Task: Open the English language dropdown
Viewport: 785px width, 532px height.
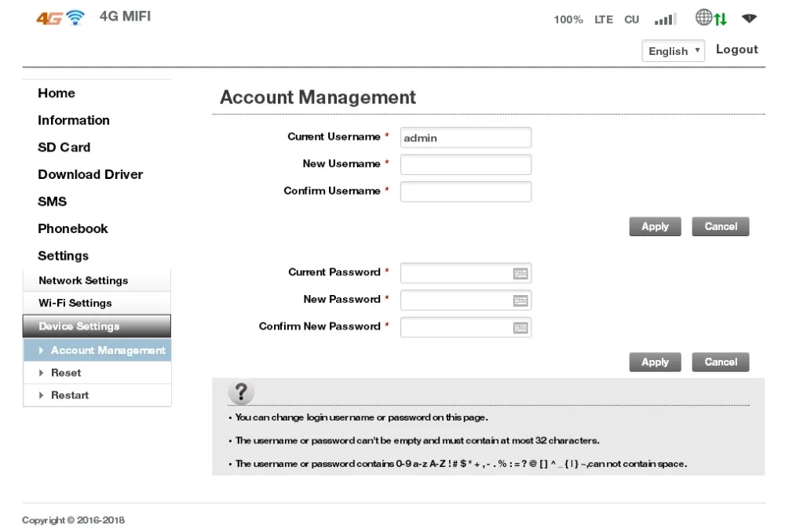Action: point(674,50)
